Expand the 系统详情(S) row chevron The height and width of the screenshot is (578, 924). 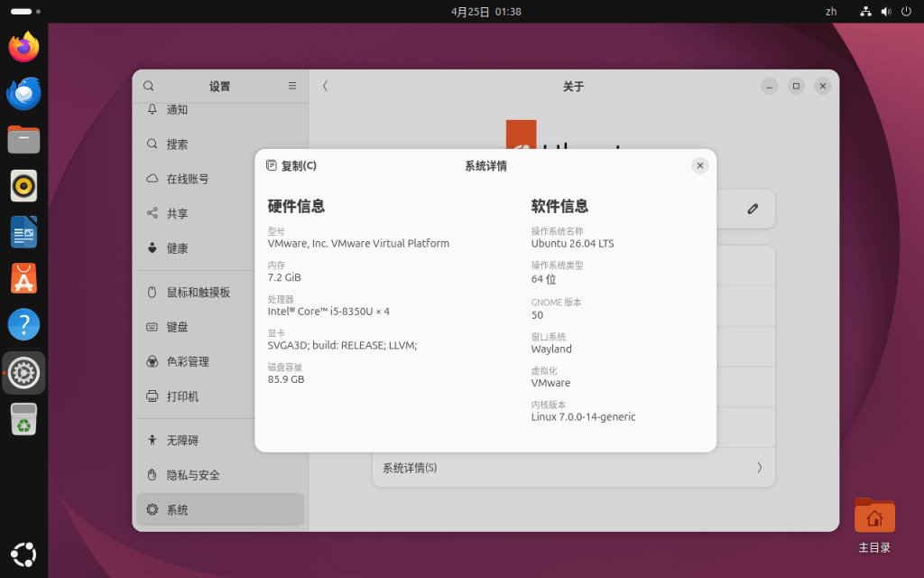(759, 468)
